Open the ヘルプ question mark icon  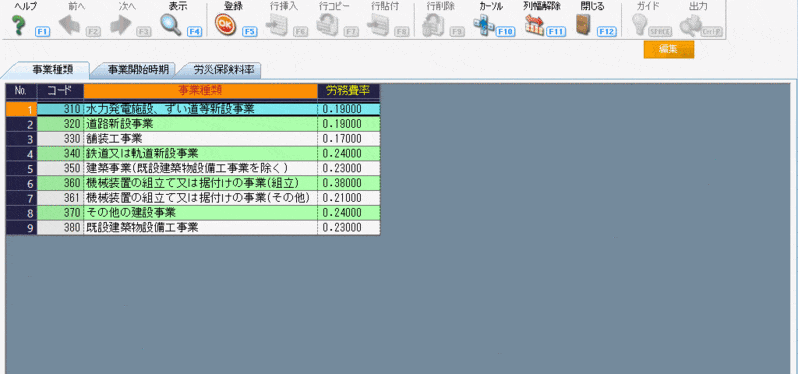coord(19,25)
